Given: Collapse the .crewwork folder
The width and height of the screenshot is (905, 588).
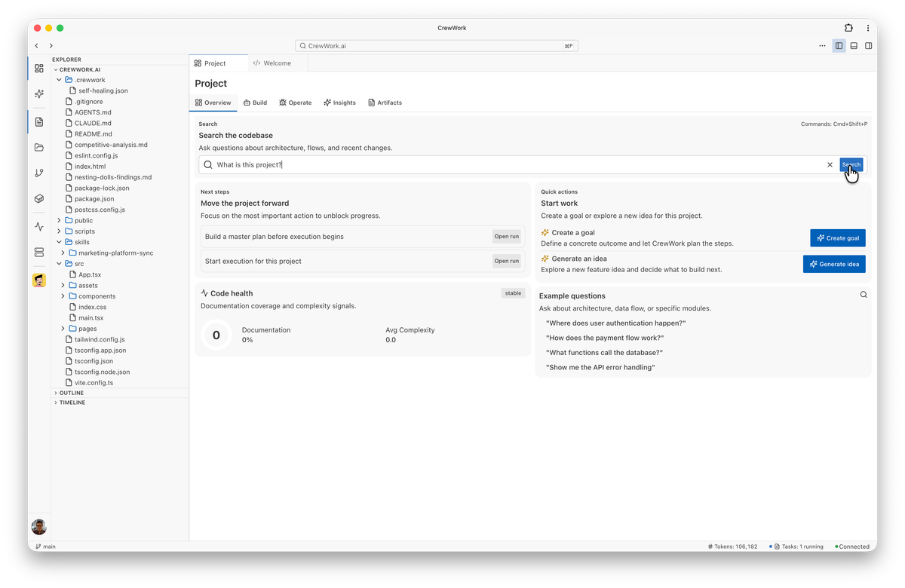Looking at the screenshot, I should (60, 80).
